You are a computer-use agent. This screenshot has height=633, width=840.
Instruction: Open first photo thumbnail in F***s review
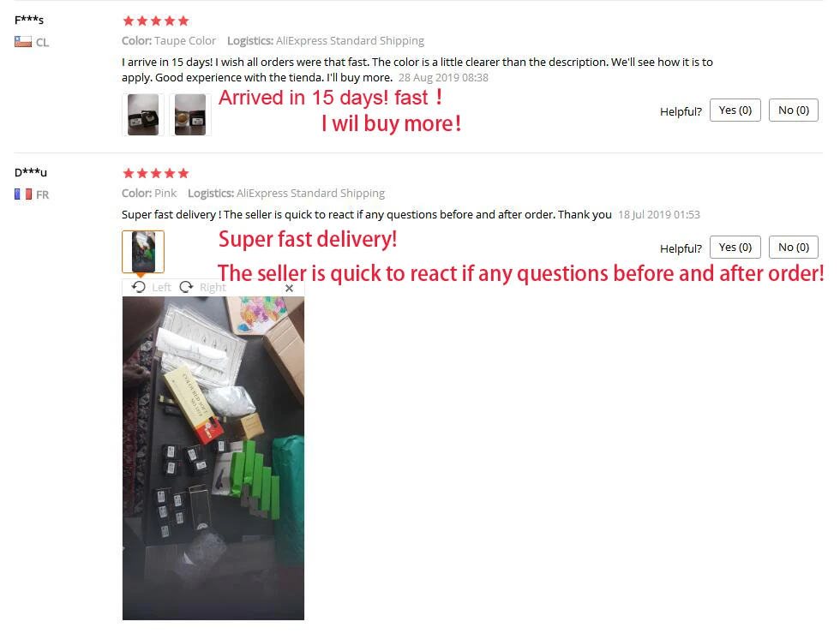click(143, 115)
